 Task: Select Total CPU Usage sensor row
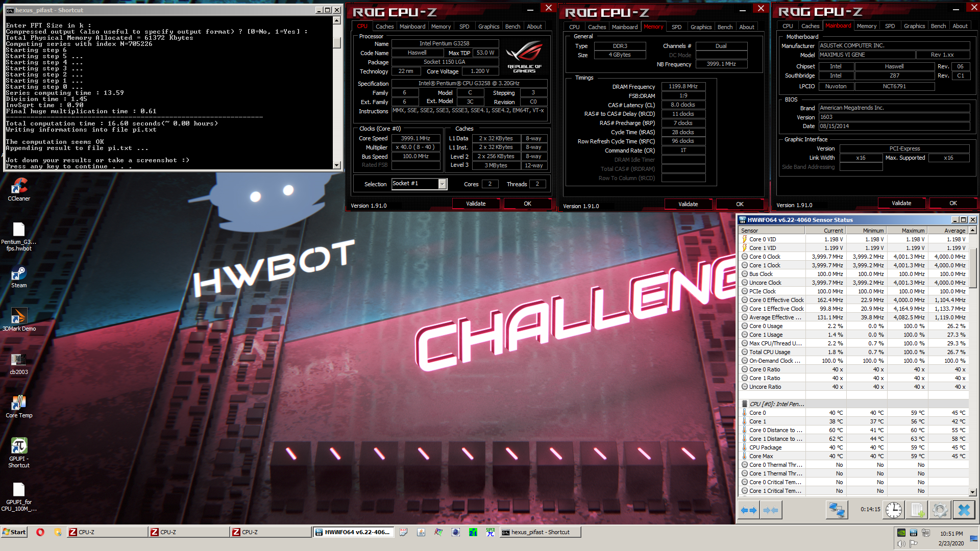[x=853, y=352]
